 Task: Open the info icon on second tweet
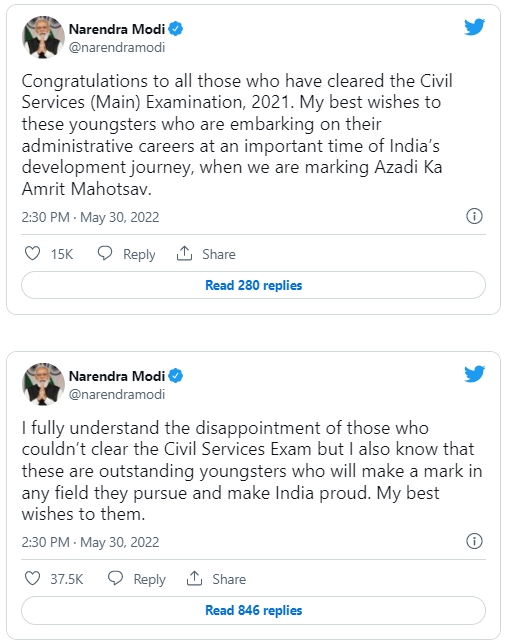pos(474,541)
